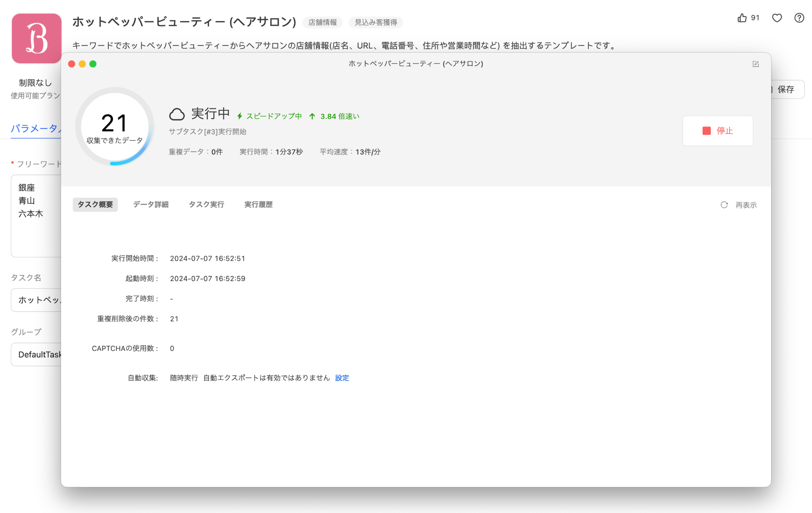Switch to the データ詳細 tab
Image resolution: width=812 pixels, height=513 pixels.
coord(151,205)
